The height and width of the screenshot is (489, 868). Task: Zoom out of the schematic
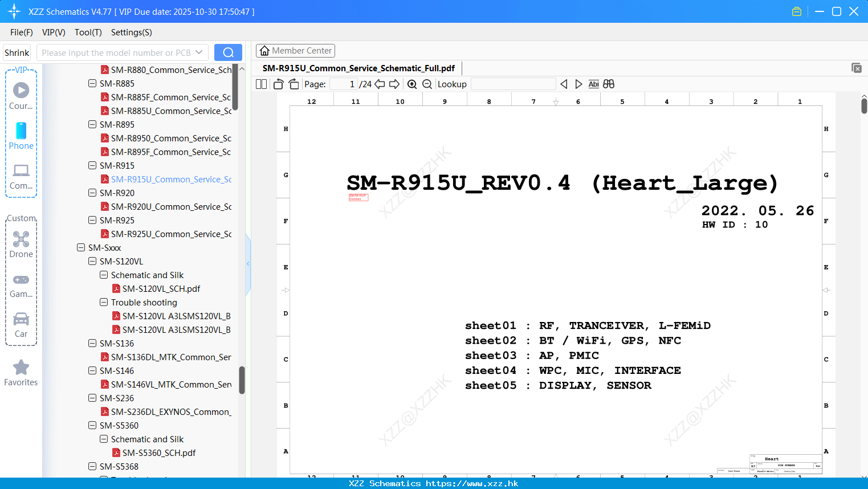tap(427, 84)
